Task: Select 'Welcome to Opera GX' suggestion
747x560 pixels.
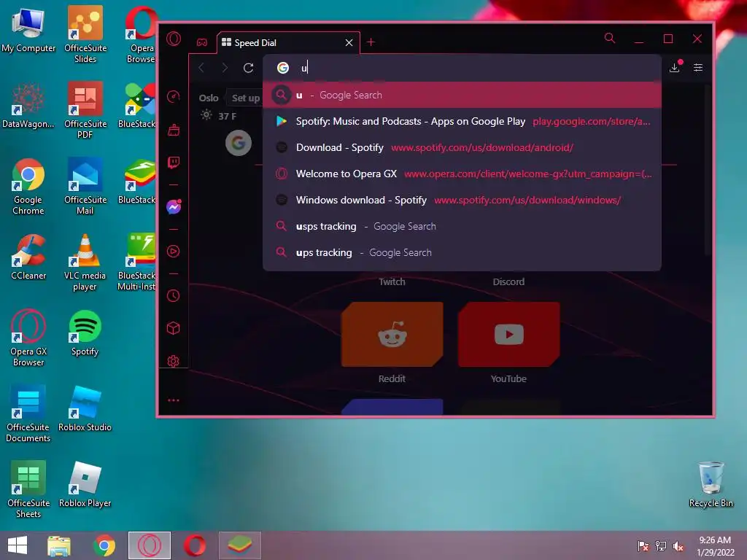Action: pyautogui.click(x=462, y=174)
